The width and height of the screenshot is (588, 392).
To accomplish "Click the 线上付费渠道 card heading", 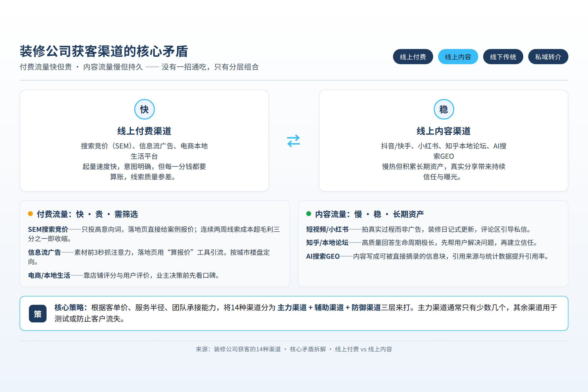I will coord(144,131).
